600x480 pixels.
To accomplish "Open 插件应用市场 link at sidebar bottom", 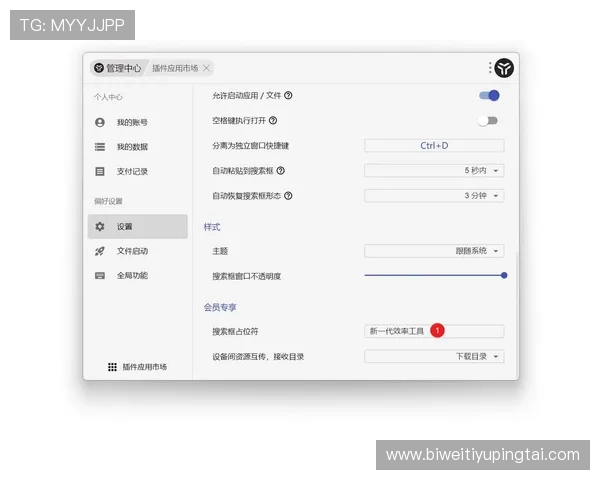I will pos(137,367).
